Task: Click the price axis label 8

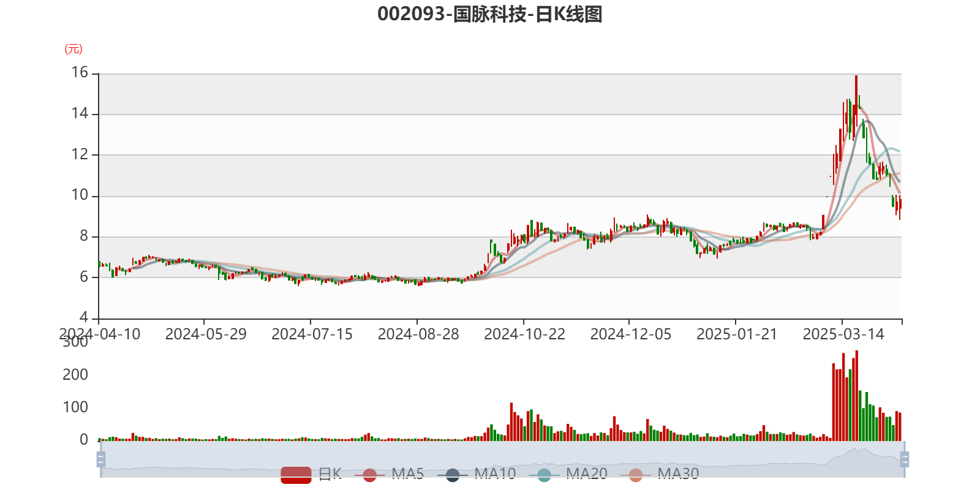Action: pyautogui.click(x=84, y=236)
